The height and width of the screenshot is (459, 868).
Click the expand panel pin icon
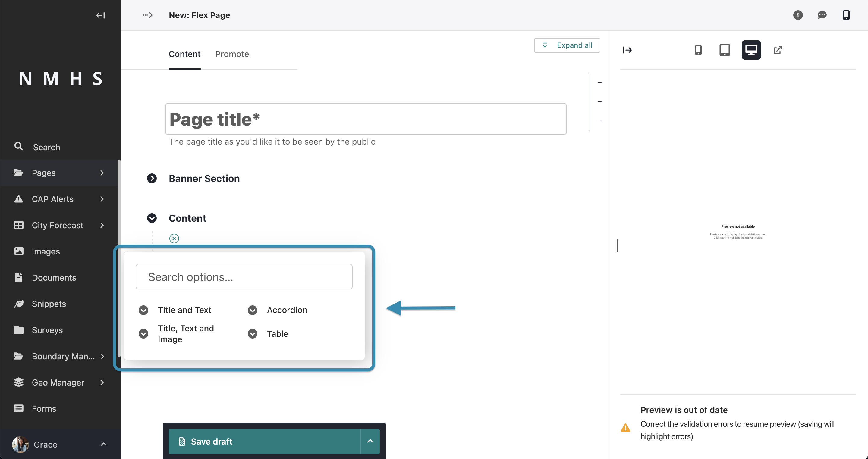[x=627, y=50]
